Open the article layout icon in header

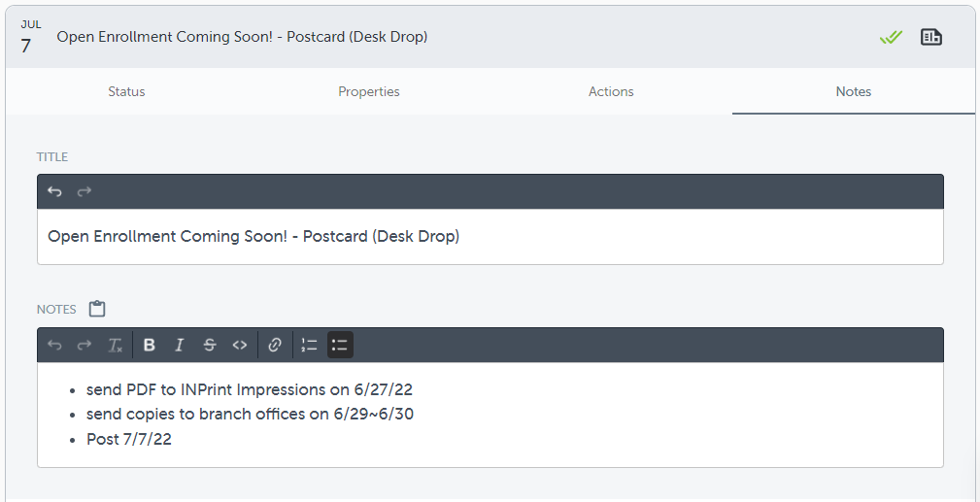pos(931,37)
